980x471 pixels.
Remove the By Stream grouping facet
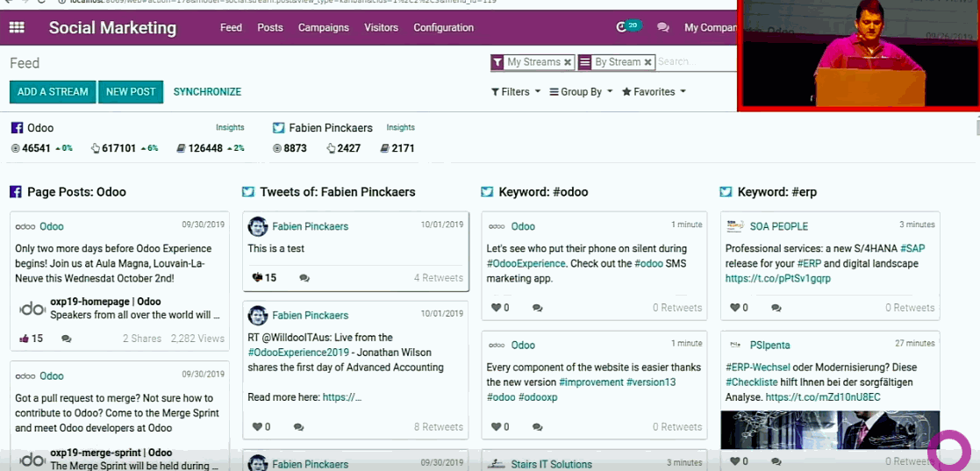click(648, 62)
